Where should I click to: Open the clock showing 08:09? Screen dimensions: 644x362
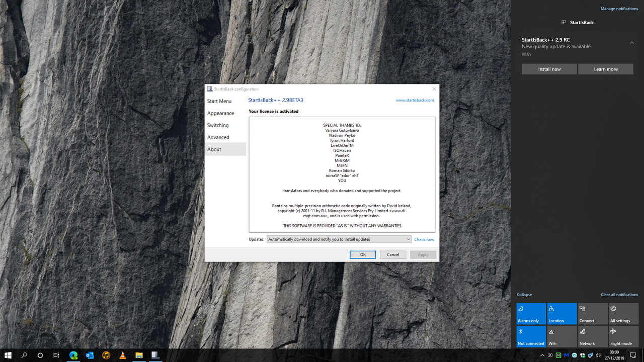pyautogui.click(x=614, y=355)
